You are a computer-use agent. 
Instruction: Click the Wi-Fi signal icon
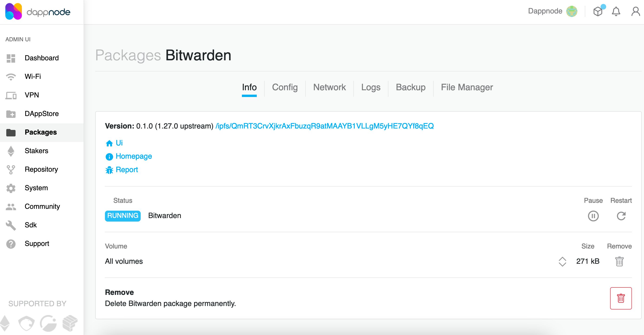[11, 77]
